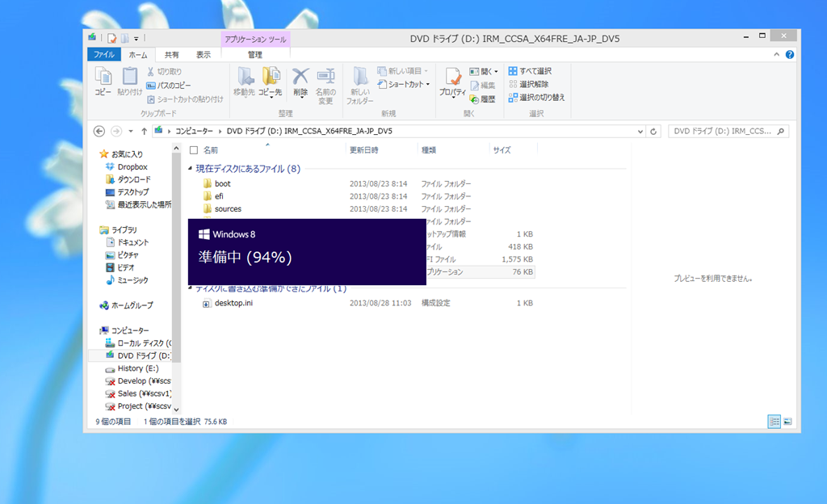Refresh the current folder view
Image resolution: width=827 pixels, height=504 pixels.
click(653, 132)
